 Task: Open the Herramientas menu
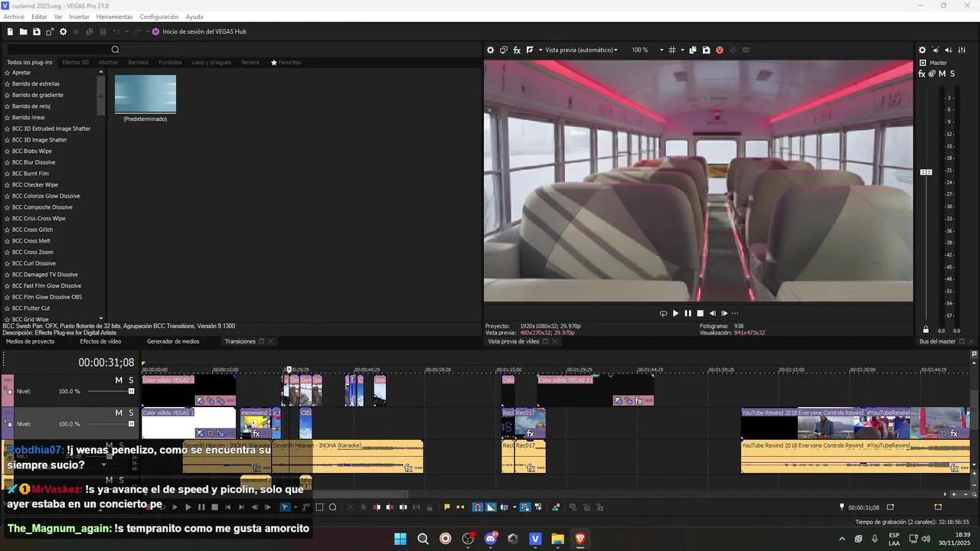coord(114,17)
